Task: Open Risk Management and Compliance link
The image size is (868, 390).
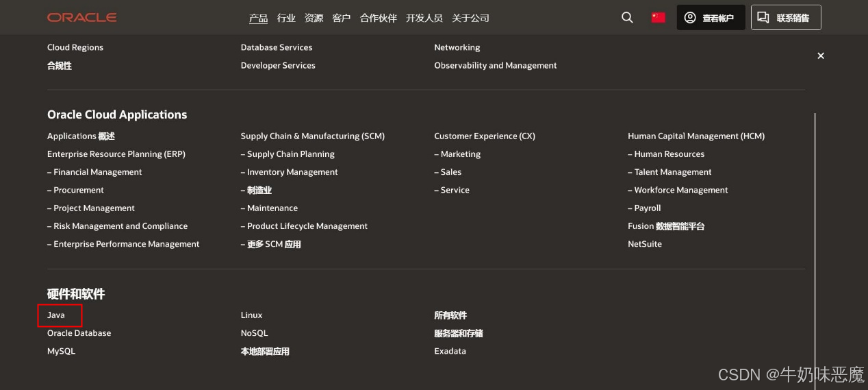Action: point(117,226)
